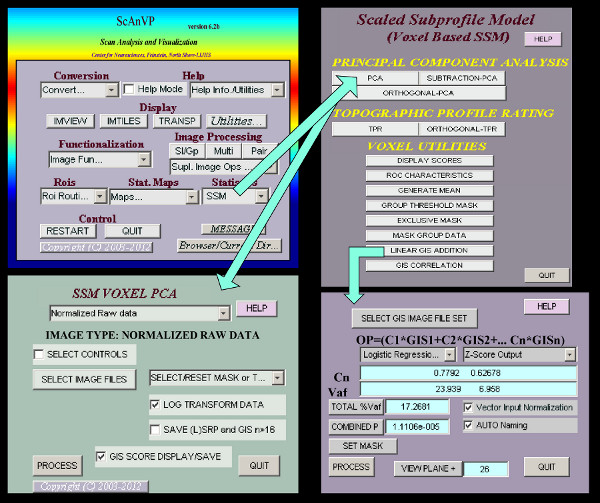The height and width of the screenshot is (503, 600).
Task: Expand the Image Fun... functionalization dropdown
Action: click(x=100, y=160)
